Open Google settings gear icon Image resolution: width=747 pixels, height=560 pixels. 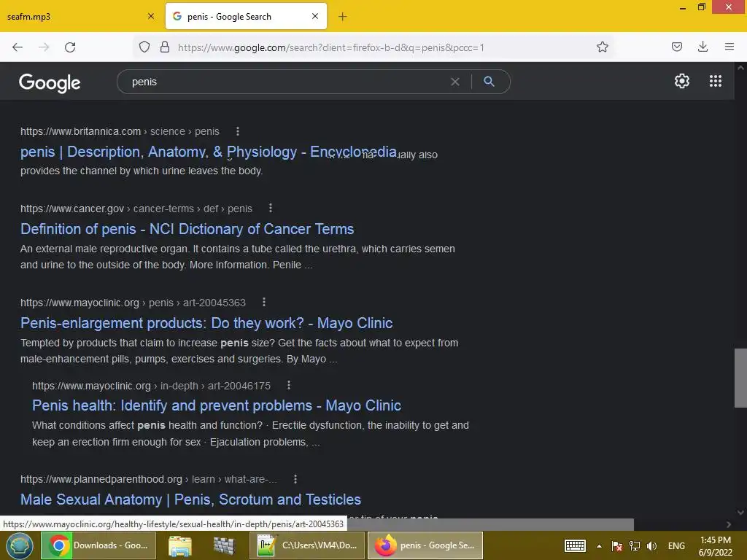coord(682,81)
